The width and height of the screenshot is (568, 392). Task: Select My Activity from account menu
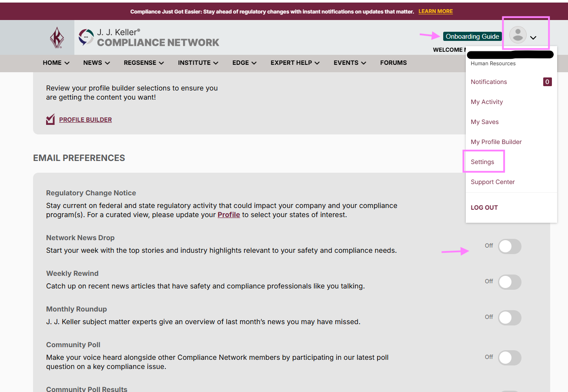click(x=487, y=102)
